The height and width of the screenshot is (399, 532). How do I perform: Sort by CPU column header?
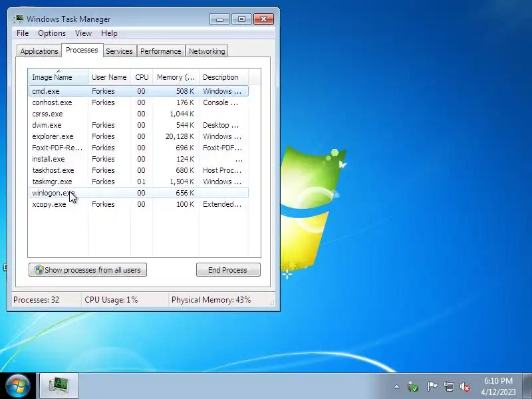[x=142, y=77]
